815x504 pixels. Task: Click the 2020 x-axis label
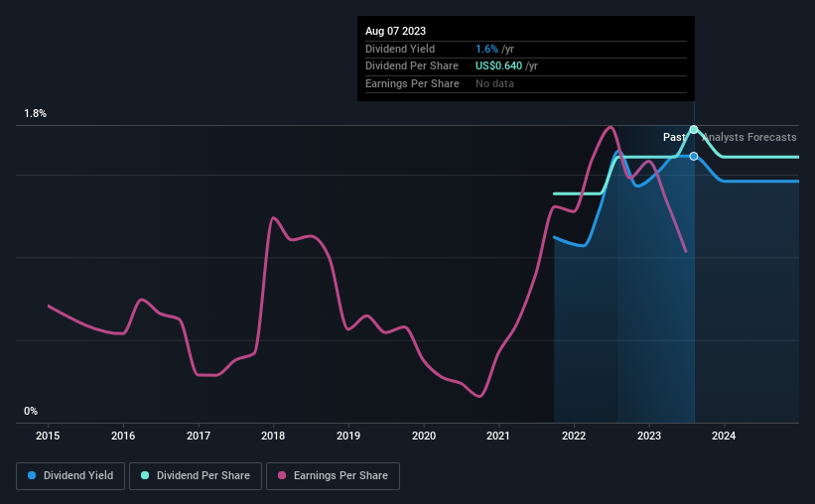pyautogui.click(x=424, y=436)
